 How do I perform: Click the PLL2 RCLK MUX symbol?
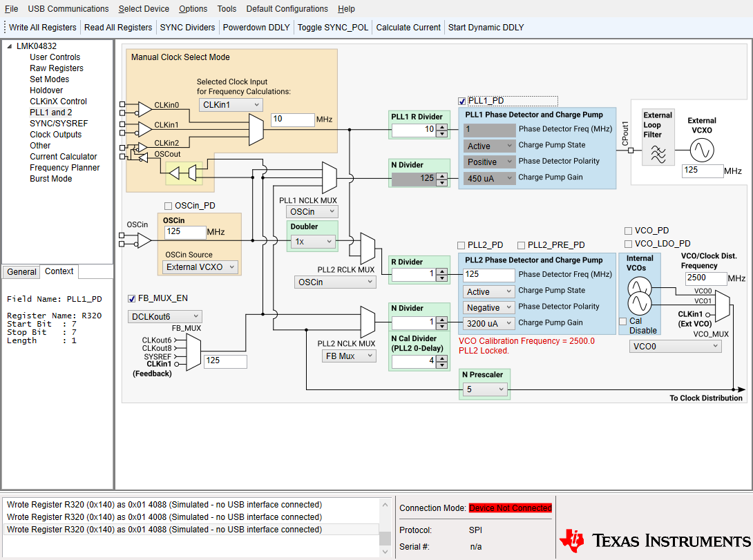pyautogui.click(x=368, y=248)
